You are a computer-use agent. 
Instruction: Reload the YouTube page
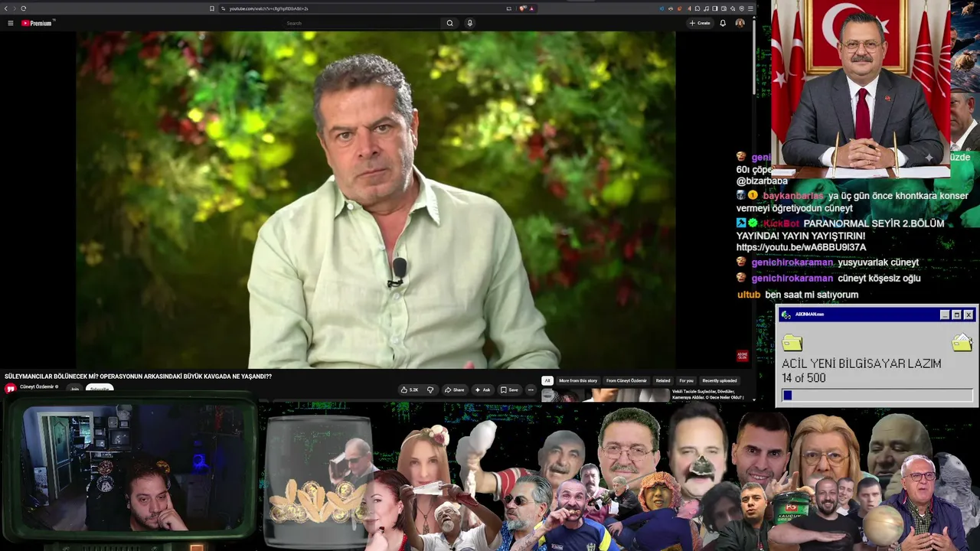tap(24, 8)
